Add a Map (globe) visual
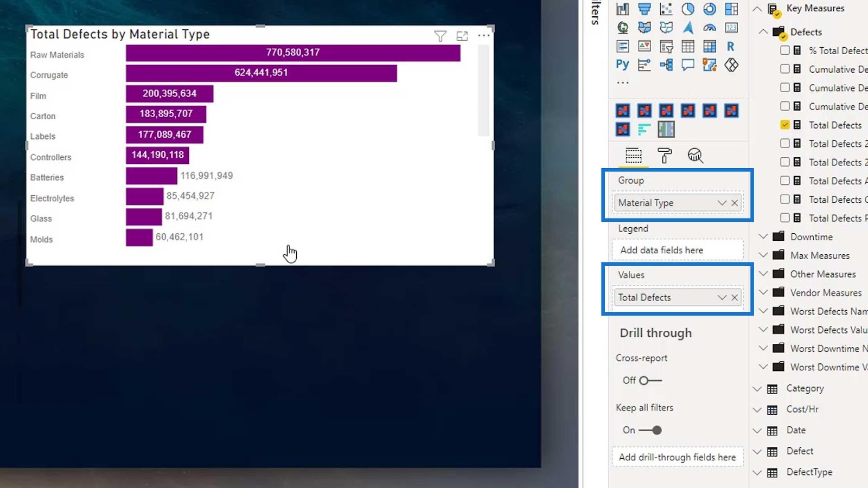Image resolution: width=868 pixels, height=488 pixels. (623, 28)
